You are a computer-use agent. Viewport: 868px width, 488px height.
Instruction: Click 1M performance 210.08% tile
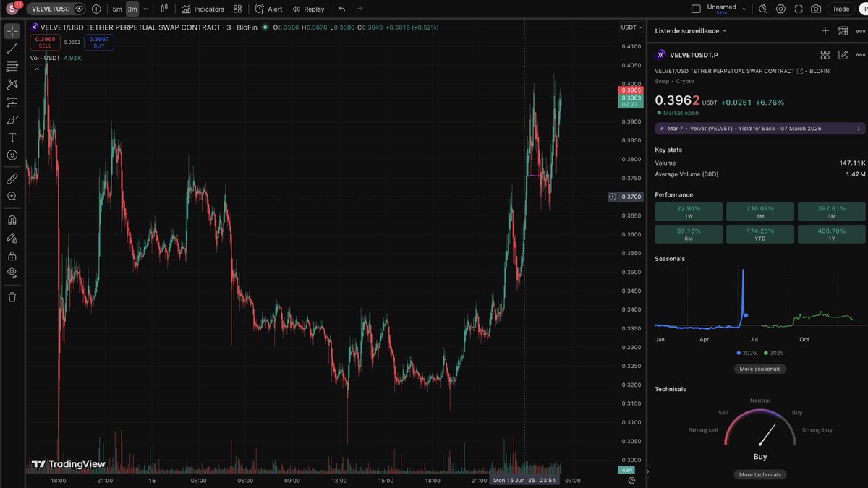tap(759, 212)
